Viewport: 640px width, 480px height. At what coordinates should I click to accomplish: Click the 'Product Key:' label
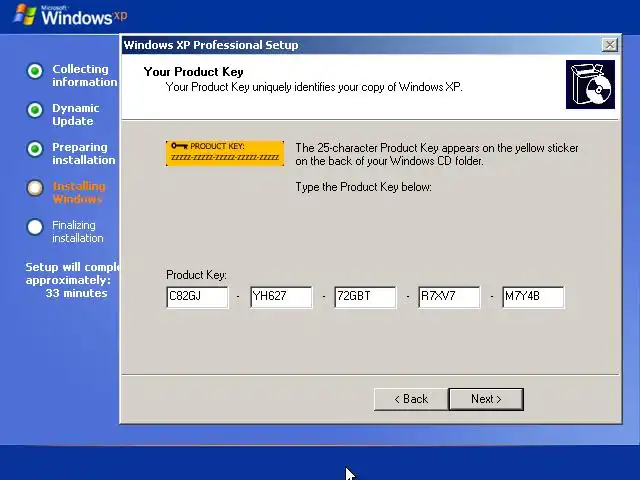click(x=196, y=275)
